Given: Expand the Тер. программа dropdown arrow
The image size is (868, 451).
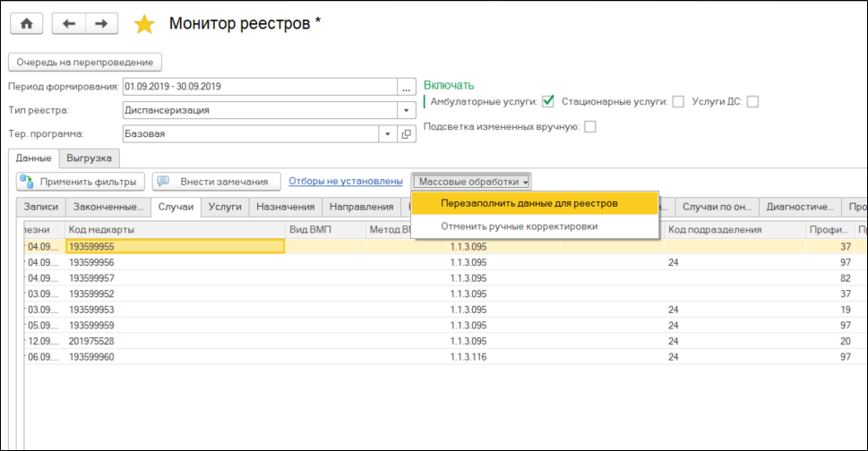Looking at the screenshot, I should pos(388,134).
